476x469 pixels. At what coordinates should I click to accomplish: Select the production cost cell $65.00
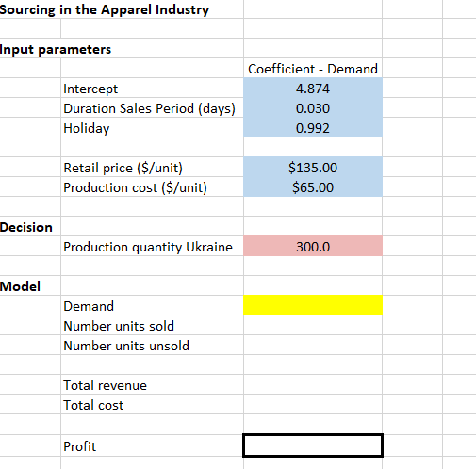click(x=313, y=187)
